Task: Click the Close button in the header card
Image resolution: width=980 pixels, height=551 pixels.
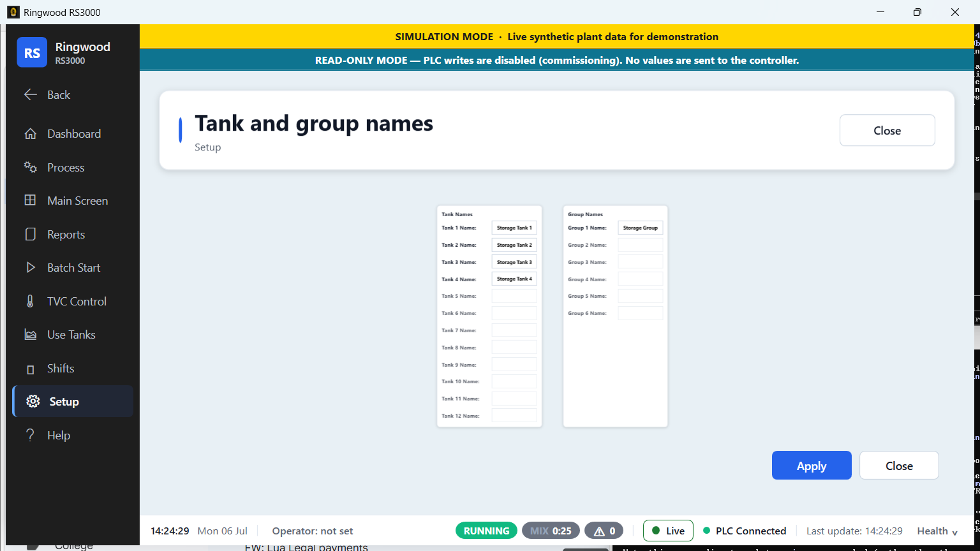Action: click(887, 130)
